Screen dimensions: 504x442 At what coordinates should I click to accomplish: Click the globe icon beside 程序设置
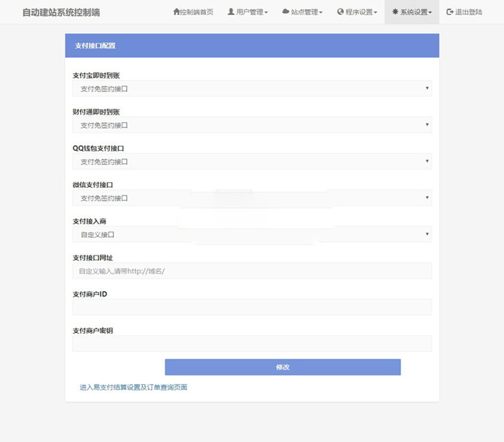click(x=340, y=12)
